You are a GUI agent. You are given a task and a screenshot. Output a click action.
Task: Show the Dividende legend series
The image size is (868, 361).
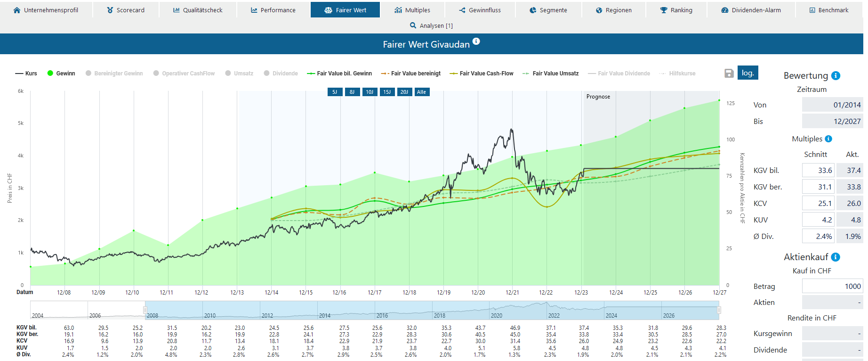coord(281,74)
